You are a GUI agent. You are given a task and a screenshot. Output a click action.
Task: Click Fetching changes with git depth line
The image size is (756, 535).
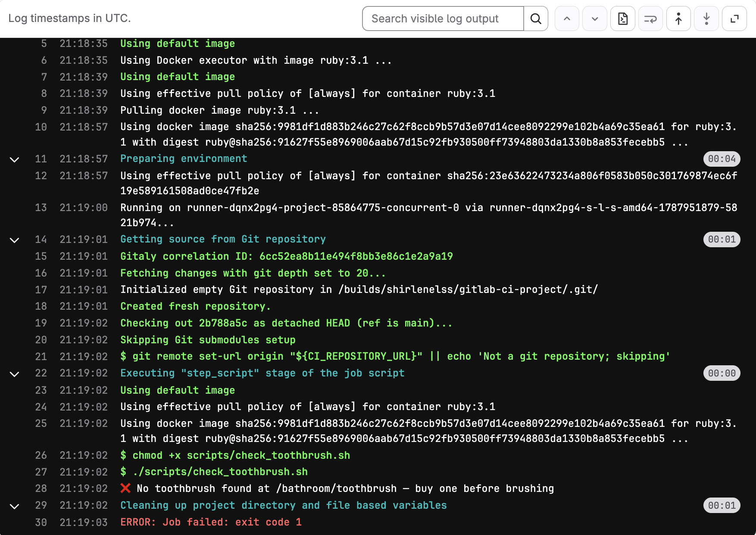click(253, 273)
